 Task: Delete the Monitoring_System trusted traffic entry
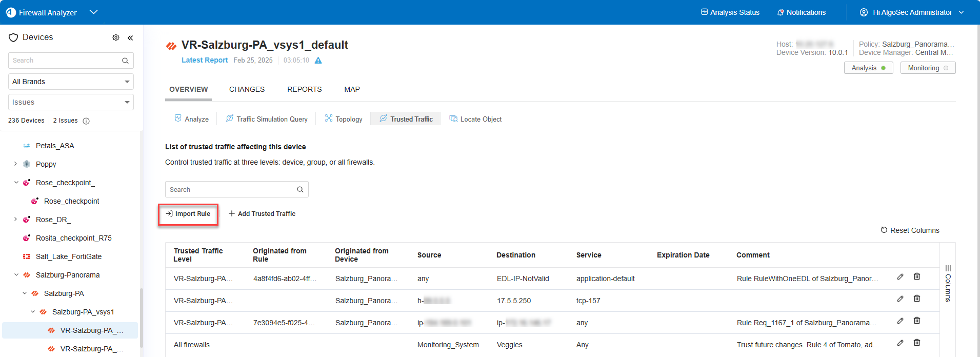[917, 343]
